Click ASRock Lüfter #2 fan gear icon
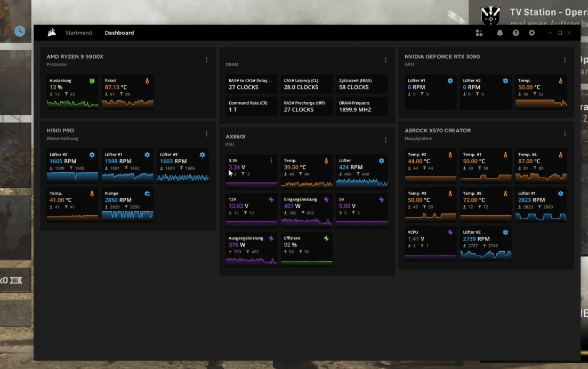This screenshot has height=369, width=588. [505, 232]
